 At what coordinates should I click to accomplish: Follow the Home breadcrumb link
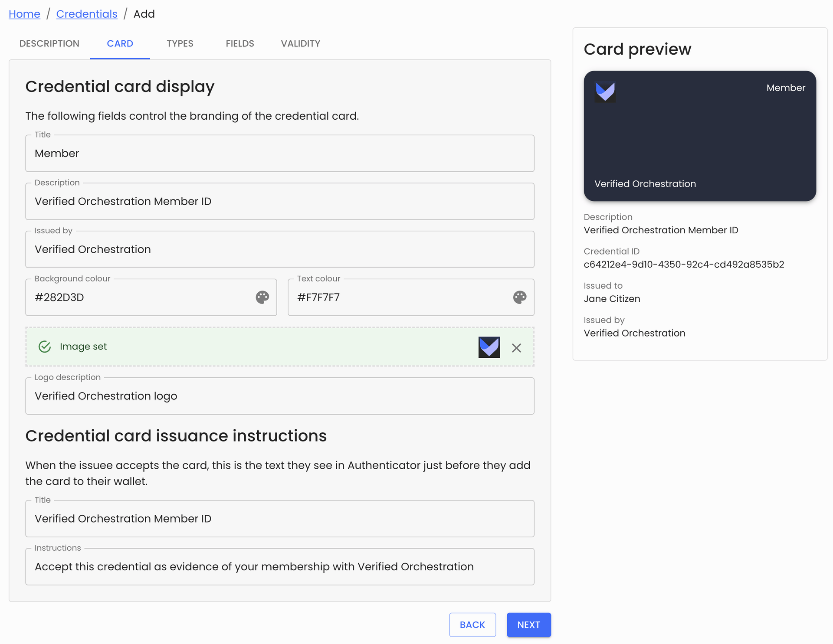24,14
